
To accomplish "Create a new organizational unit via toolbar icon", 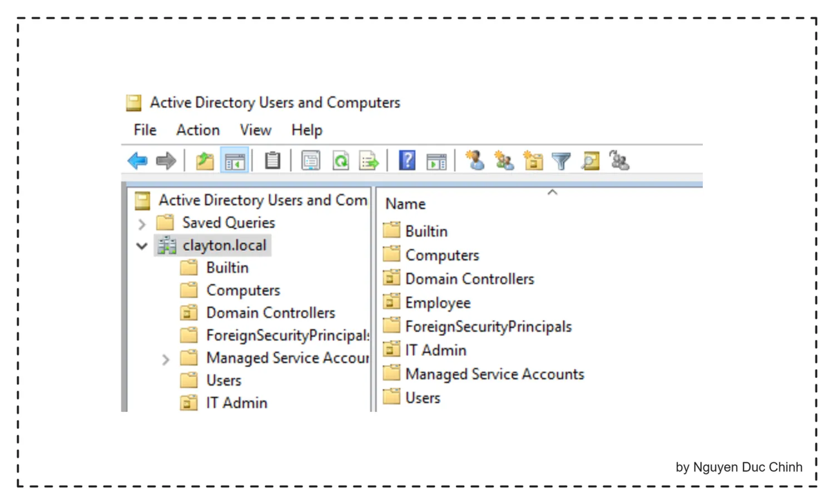I will pos(533,160).
